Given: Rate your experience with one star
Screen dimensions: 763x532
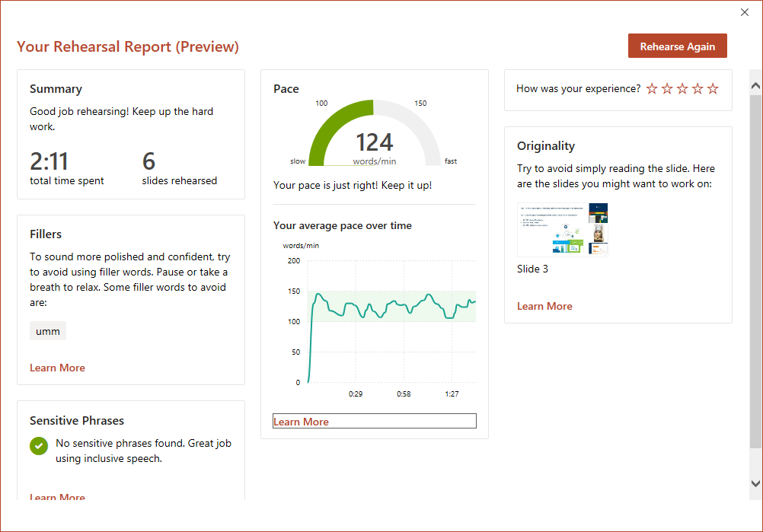Looking at the screenshot, I should click(652, 89).
